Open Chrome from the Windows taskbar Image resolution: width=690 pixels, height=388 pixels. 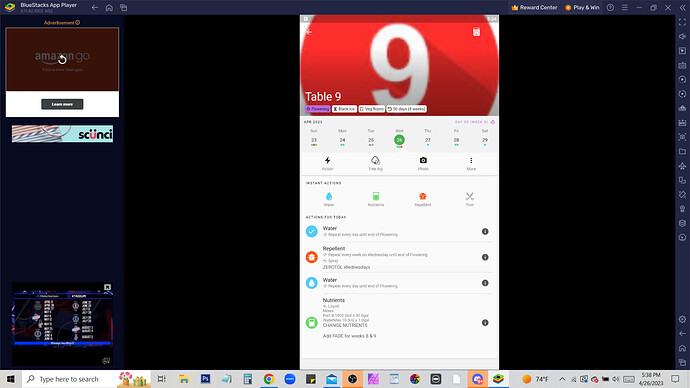pyautogui.click(x=268, y=379)
